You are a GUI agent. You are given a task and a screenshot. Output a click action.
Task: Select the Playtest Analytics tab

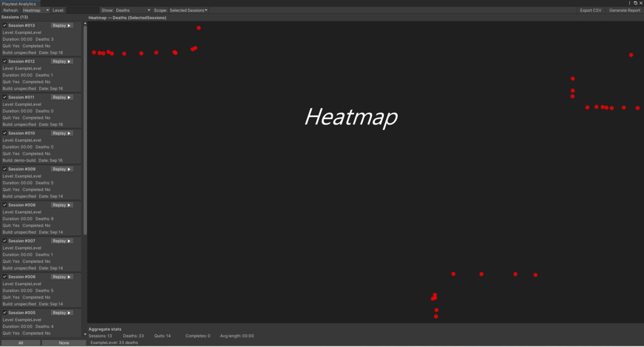[19, 4]
